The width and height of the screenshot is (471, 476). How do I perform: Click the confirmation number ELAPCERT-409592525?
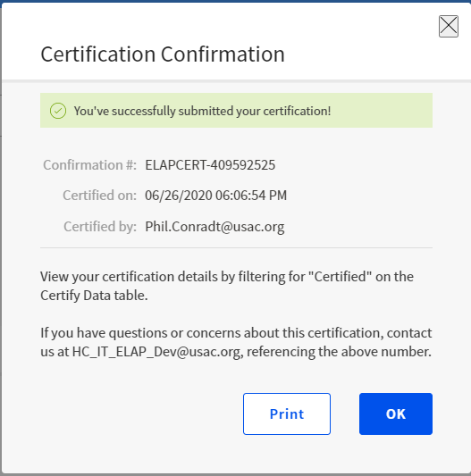point(210,165)
